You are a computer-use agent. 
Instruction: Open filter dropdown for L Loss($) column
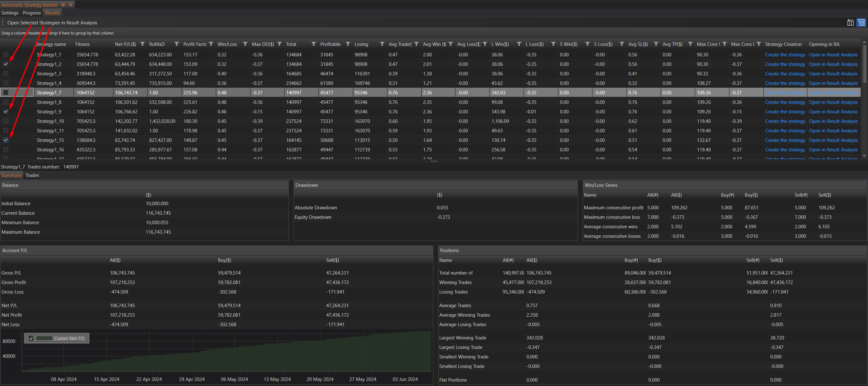click(553, 44)
